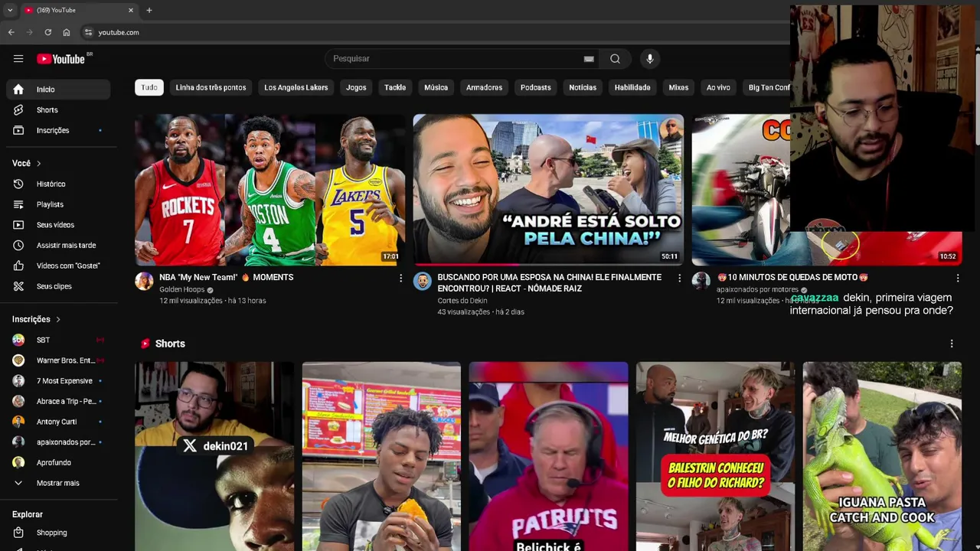This screenshot has width=980, height=551.
Task: Open Seus clipes in sidebar
Action: (58, 286)
